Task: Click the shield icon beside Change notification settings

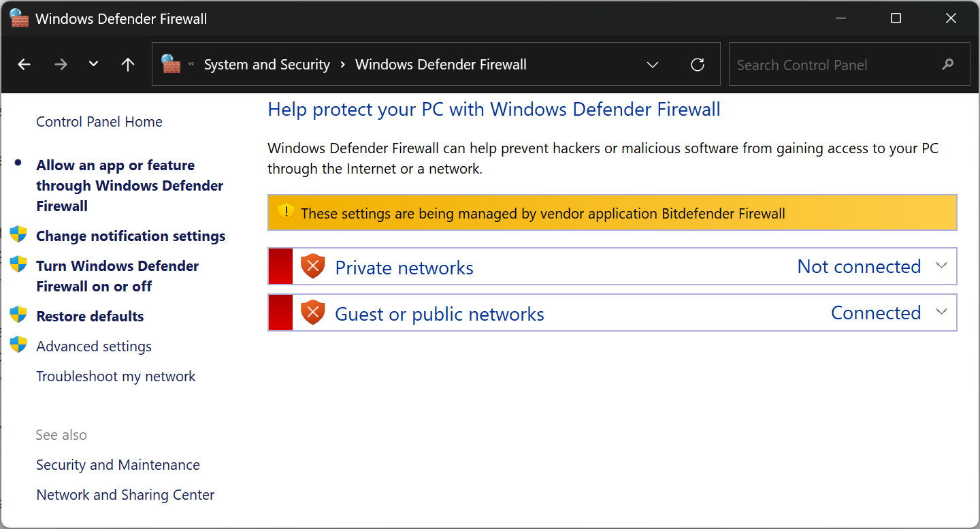Action: (x=18, y=236)
